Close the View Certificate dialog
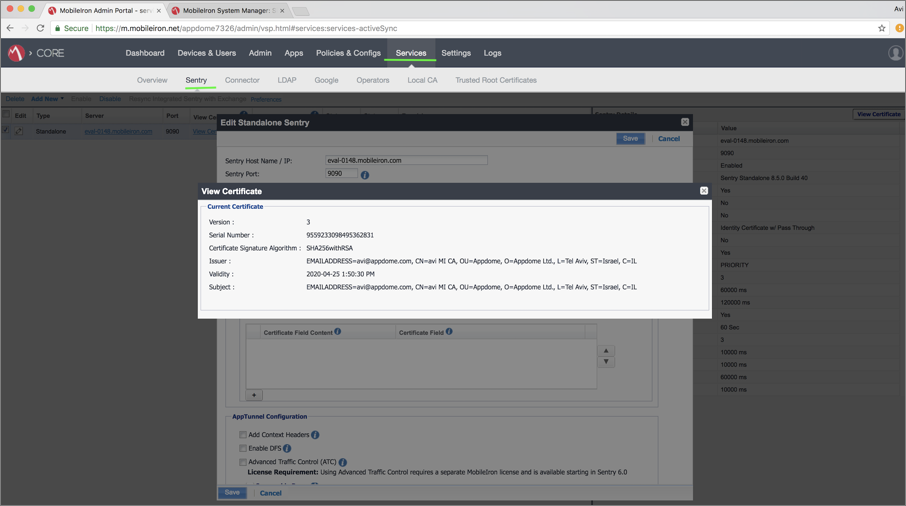The image size is (906, 506). pos(704,191)
